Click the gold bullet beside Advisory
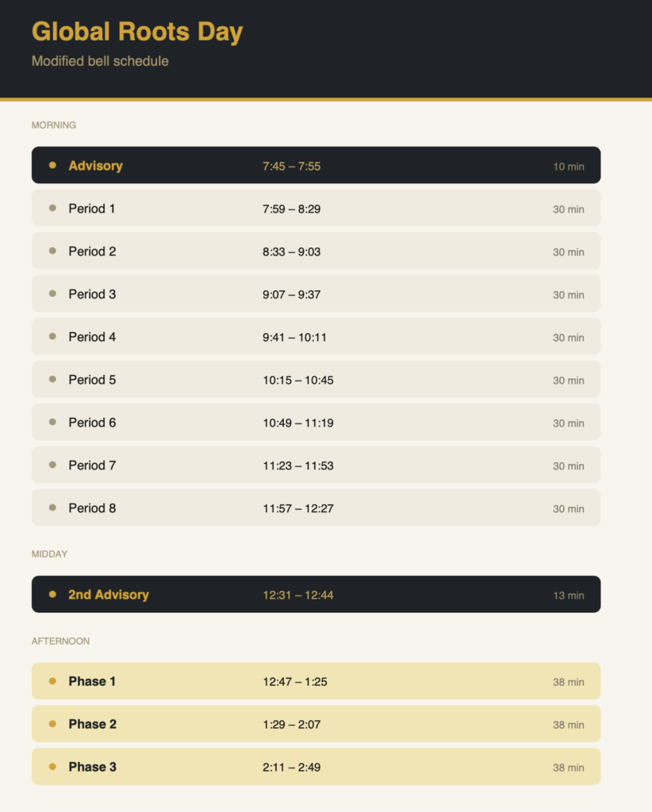This screenshot has height=812, width=652. point(52,165)
